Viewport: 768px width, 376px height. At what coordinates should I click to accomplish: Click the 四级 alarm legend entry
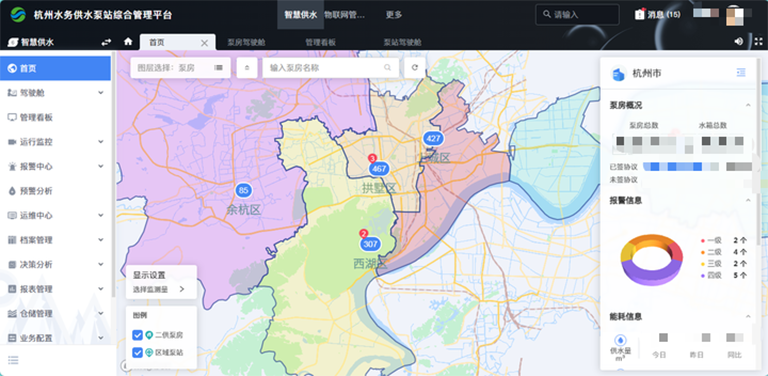(x=724, y=275)
